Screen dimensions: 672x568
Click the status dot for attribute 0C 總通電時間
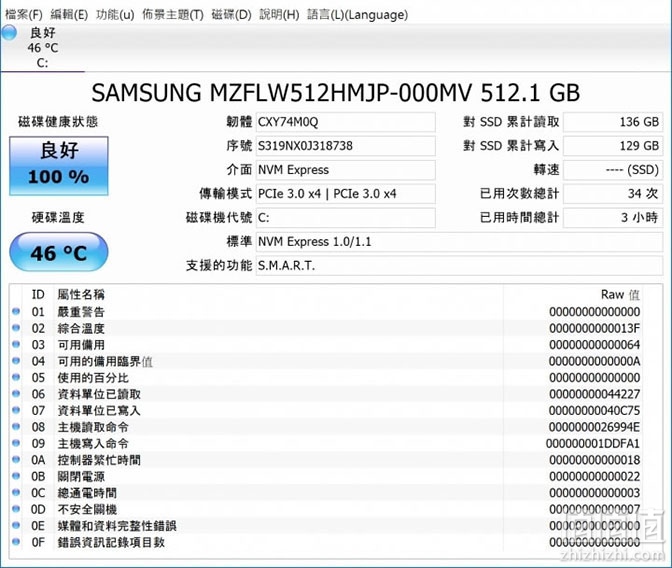click(x=16, y=492)
